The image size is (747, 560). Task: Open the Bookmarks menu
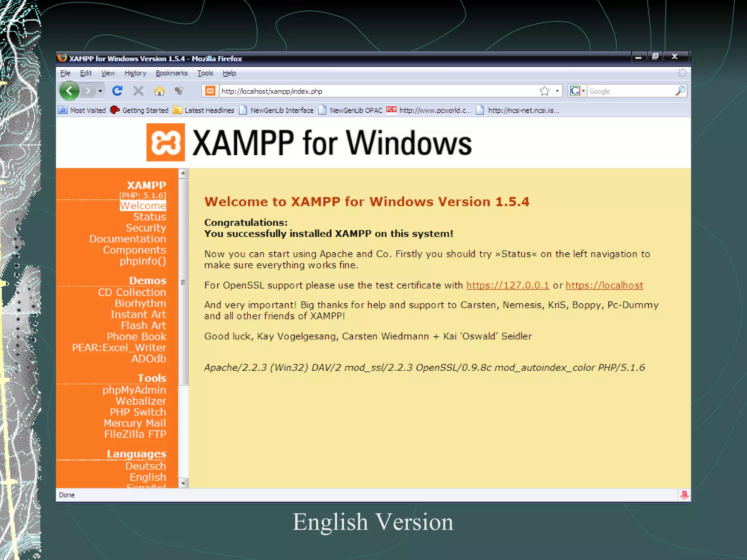(171, 73)
